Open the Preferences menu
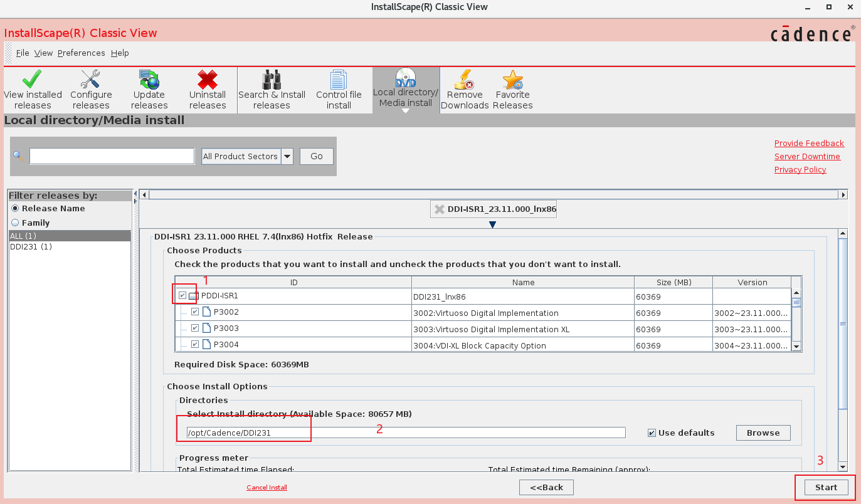 [x=81, y=53]
